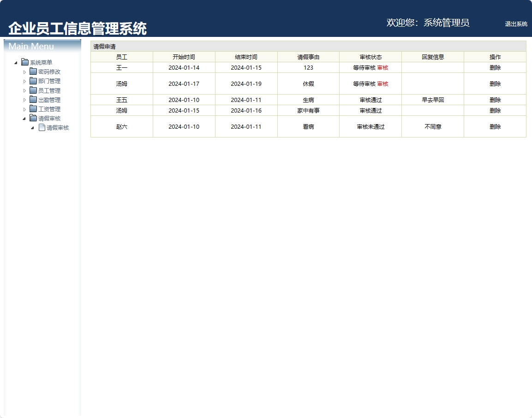Click the 员工管理 folder icon
Image resolution: width=532 pixels, height=418 pixels.
(x=33, y=90)
